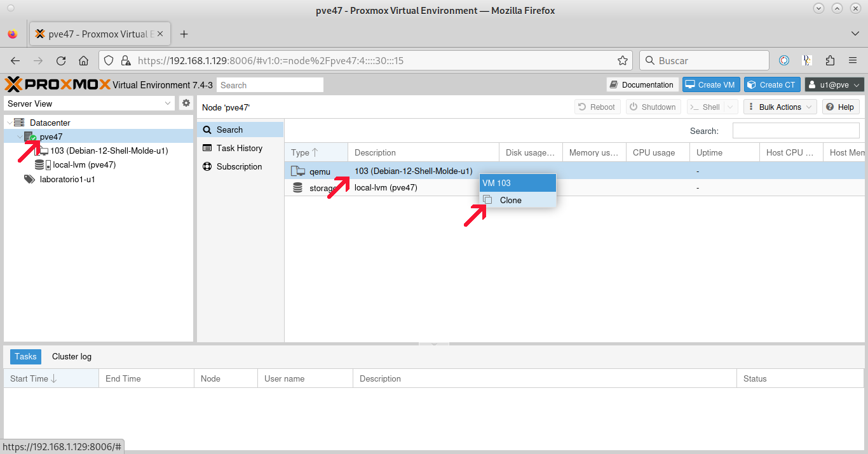Screen dimensions: 868x454
Task: Open the Documentation link
Action: [642, 85]
